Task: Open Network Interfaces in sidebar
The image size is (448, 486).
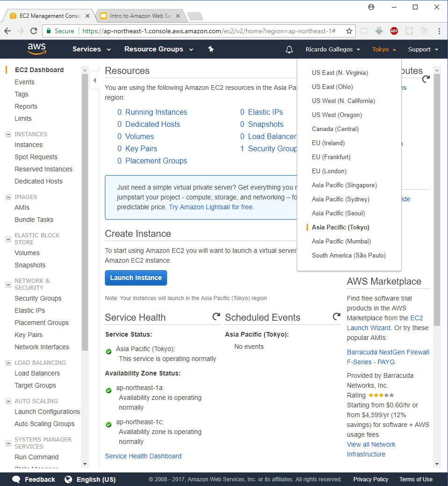Action: point(42,347)
